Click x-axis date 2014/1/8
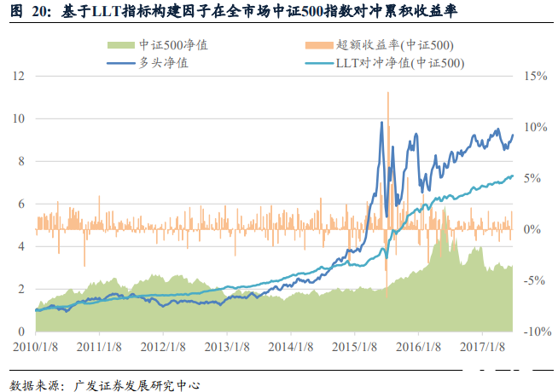This screenshot has width=558, height=392. click(x=291, y=347)
